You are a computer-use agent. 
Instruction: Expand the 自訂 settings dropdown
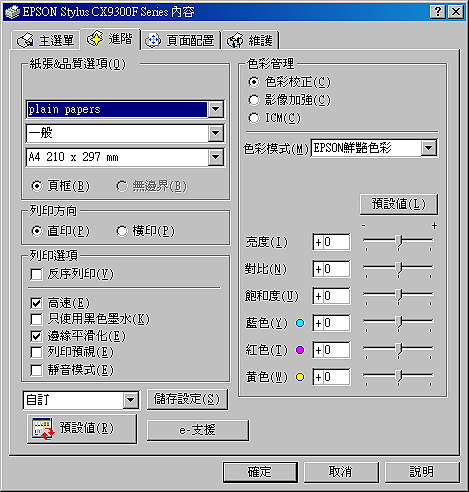130,400
